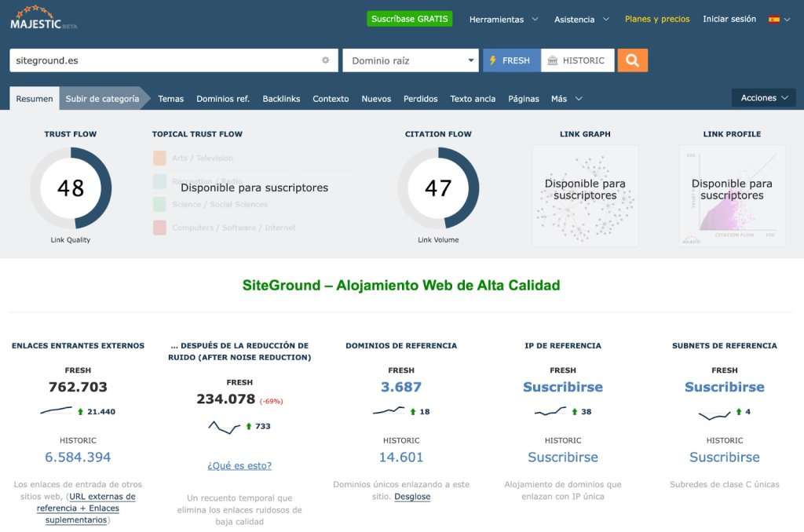Expand the Más tab menu

pos(567,99)
